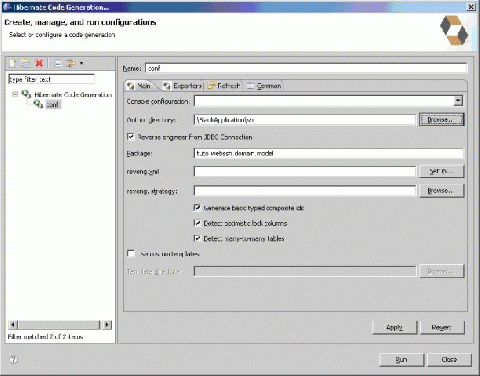
Task: Click the Name input field
Action: 306,68
